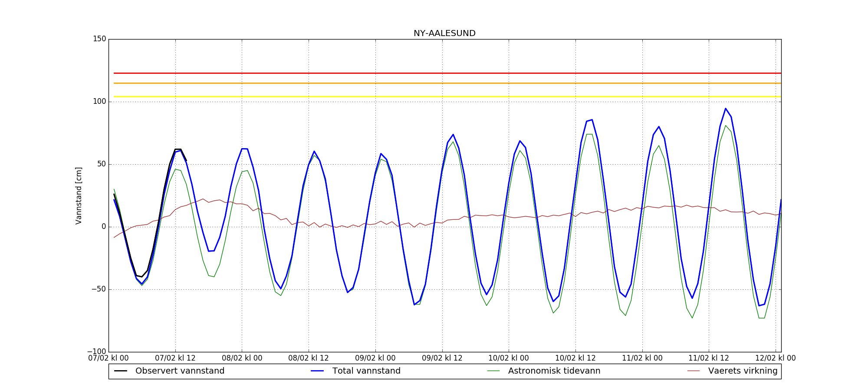The width and height of the screenshot is (868, 391).
Task: Click the '10/02 kl 12' x-axis tick label
Action: 575,358
